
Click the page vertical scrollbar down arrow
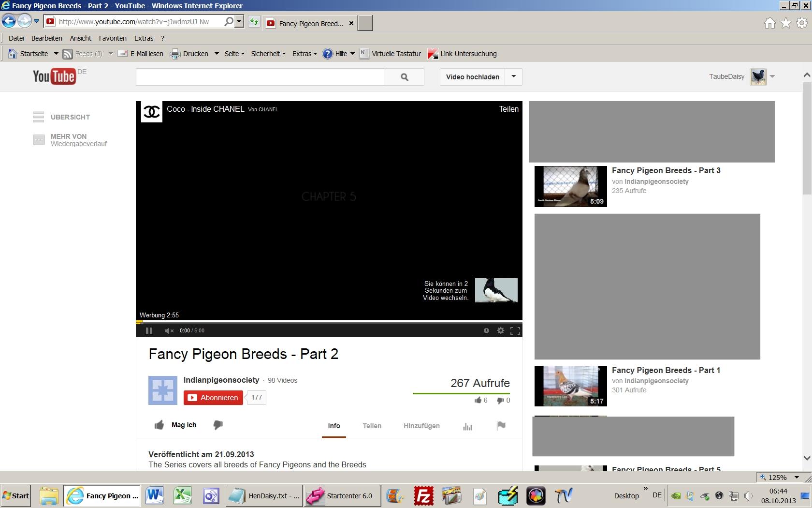click(x=807, y=458)
